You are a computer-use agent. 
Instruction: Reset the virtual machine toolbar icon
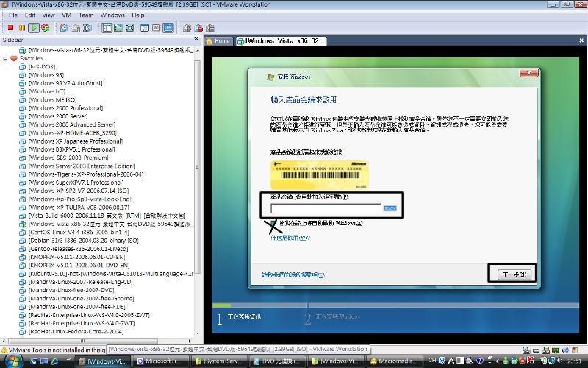[x=46, y=28]
